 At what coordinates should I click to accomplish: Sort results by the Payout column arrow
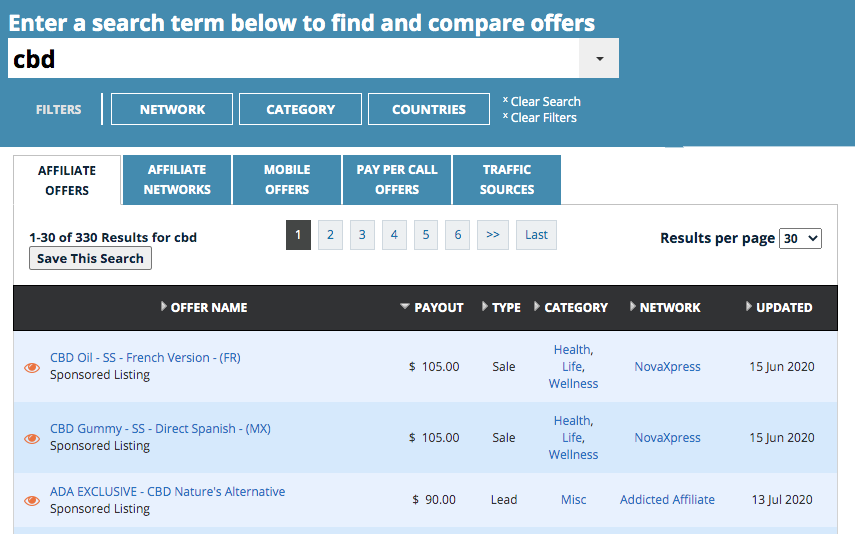coord(405,307)
